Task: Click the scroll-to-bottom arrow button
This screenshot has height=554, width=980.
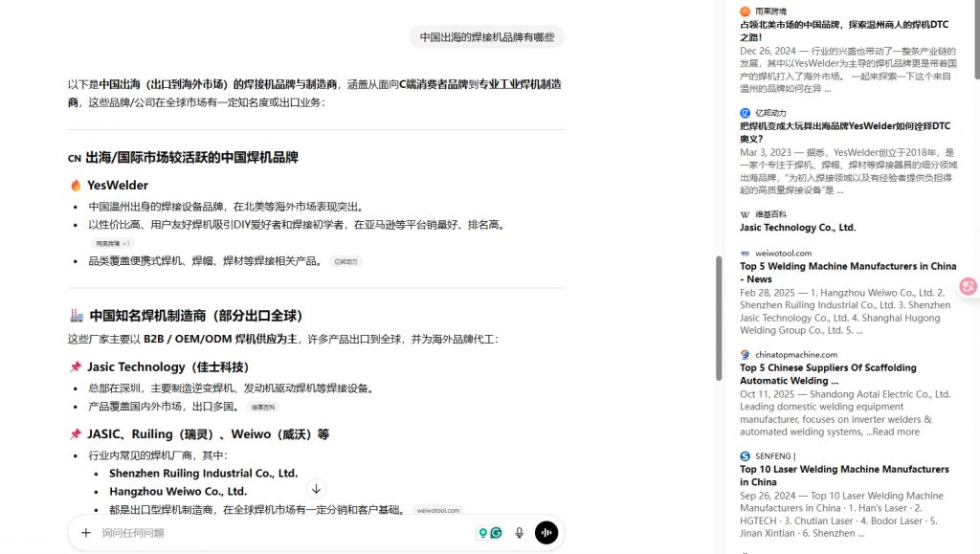Action: coord(316,489)
